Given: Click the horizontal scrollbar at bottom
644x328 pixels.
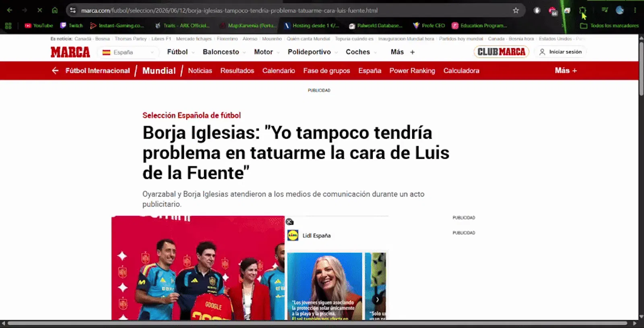Looking at the screenshot, I should (318, 323).
